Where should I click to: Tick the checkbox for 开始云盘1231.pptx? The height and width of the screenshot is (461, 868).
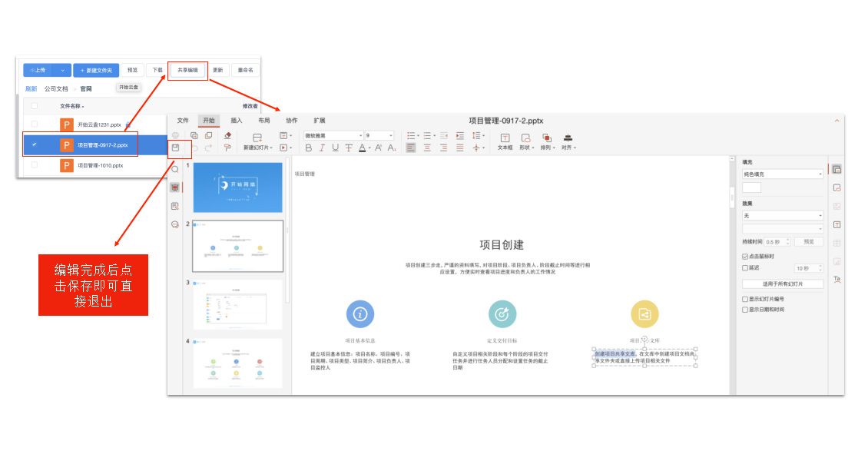(x=34, y=124)
